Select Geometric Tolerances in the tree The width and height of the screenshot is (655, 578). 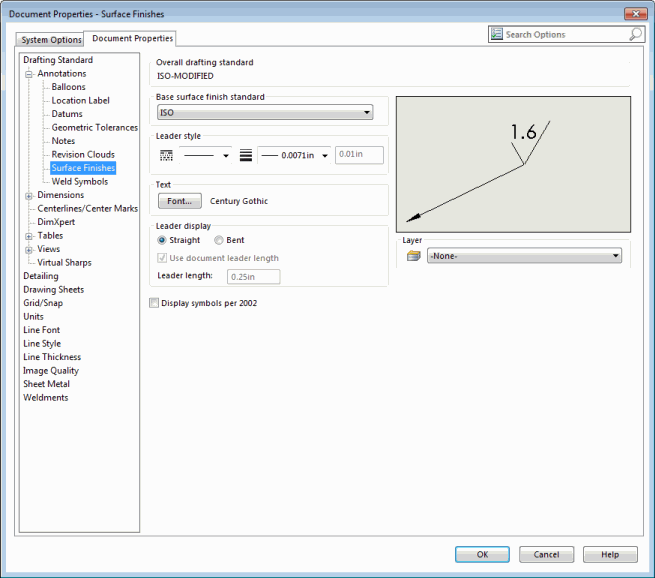coord(95,127)
